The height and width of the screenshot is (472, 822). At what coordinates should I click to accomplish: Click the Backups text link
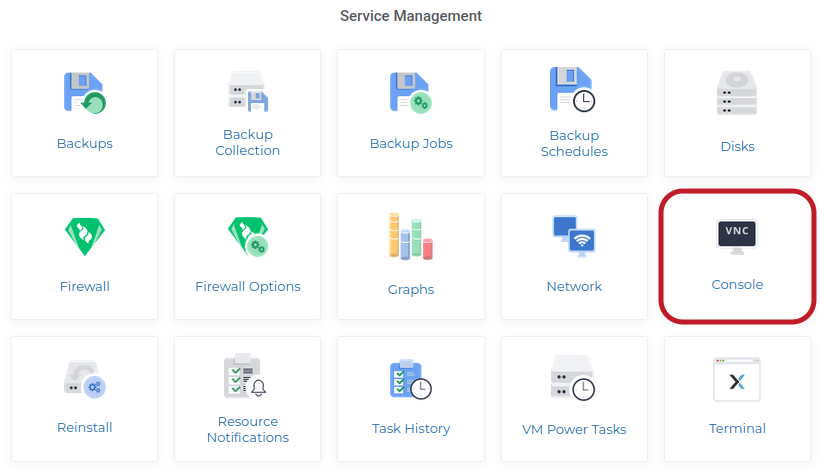pyautogui.click(x=85, y=143)
